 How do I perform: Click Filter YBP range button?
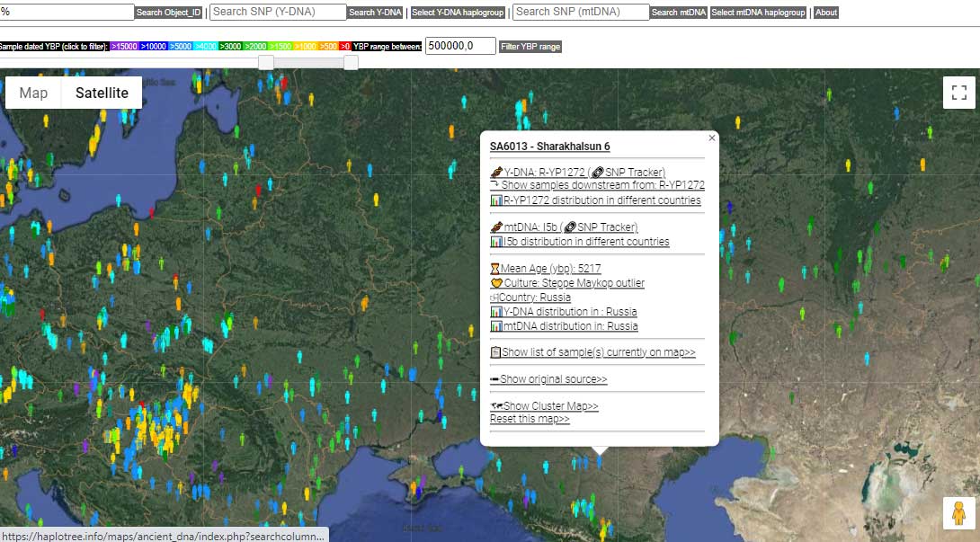[x=530, y=46]
